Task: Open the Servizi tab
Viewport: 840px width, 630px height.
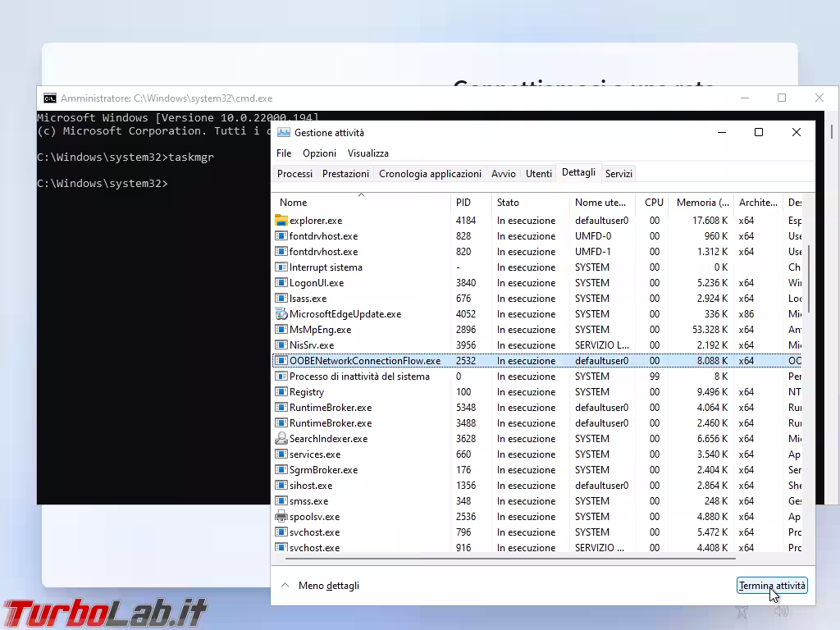Action: coord(619,174)
